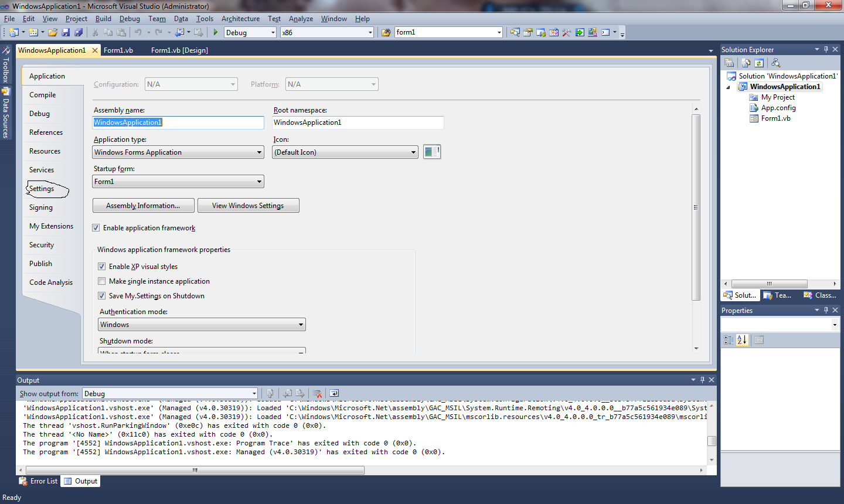Click the Paste clipboard icon
The width and height of the screenshot is (844, 504).
pos(121,32)
